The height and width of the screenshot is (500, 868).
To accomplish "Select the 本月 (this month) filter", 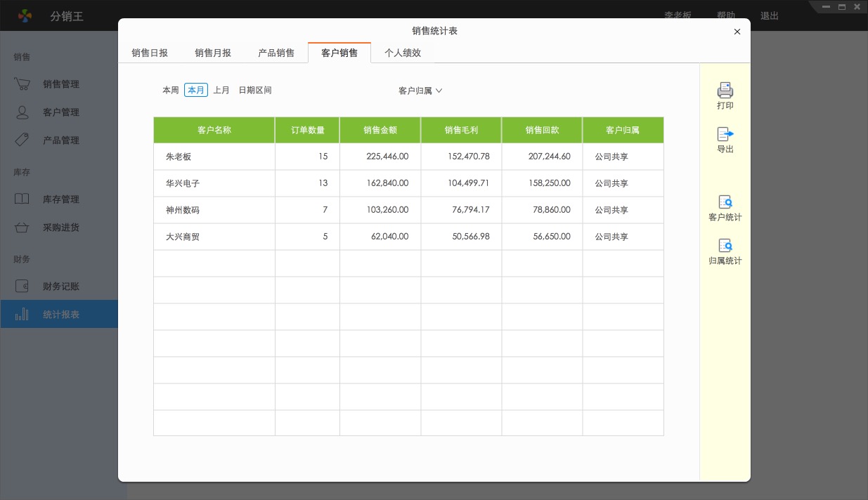I will 196,91.
